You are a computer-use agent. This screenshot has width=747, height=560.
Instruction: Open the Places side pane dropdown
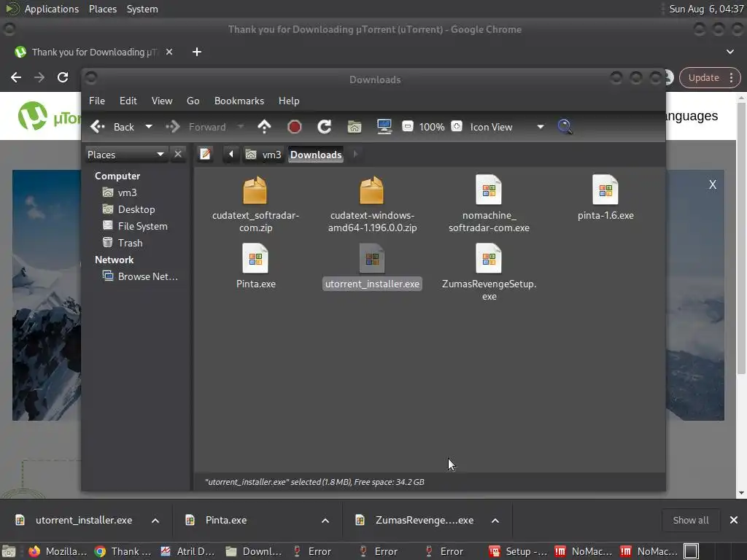click(x=125, y=155)
